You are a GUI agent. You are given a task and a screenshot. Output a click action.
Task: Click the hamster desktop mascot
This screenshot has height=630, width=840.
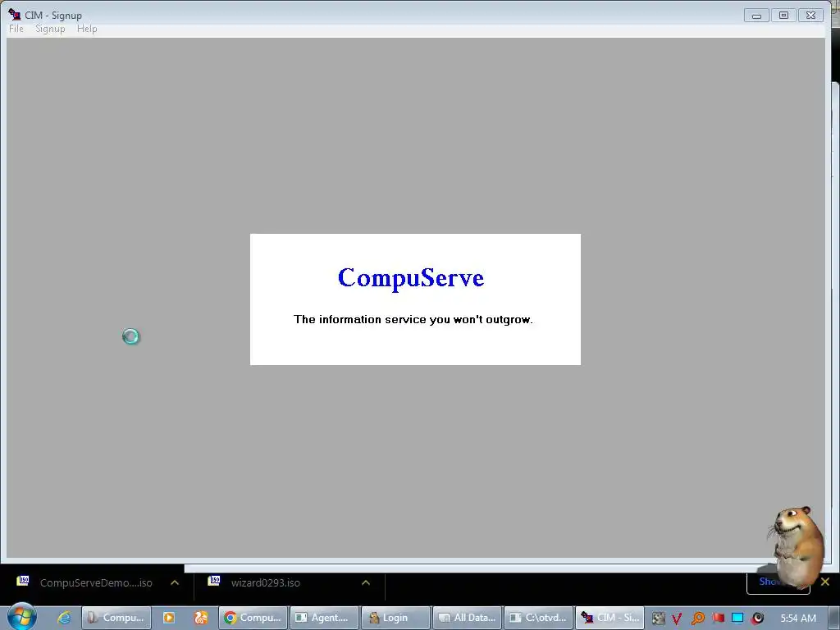click(797, 547)
